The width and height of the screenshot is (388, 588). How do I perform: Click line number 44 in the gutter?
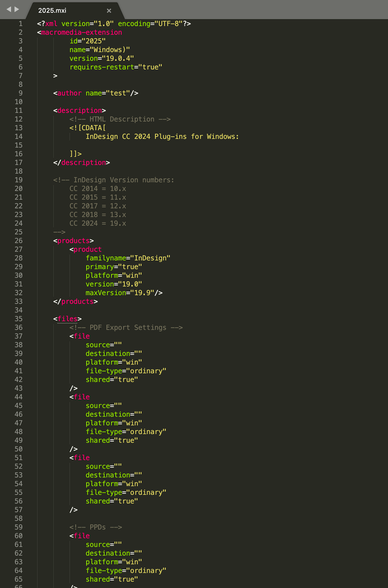[19, 397]
